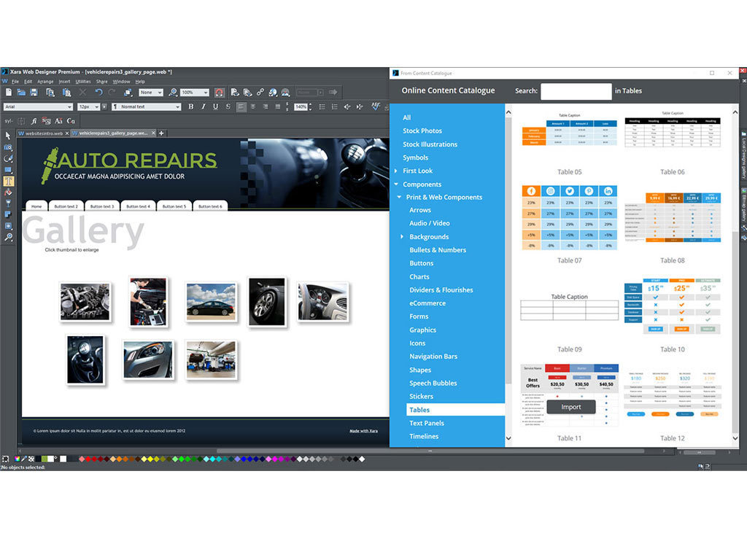Run the spell checker ABC icon
Screen dimensions: 747x560
(x=376, y=106)
